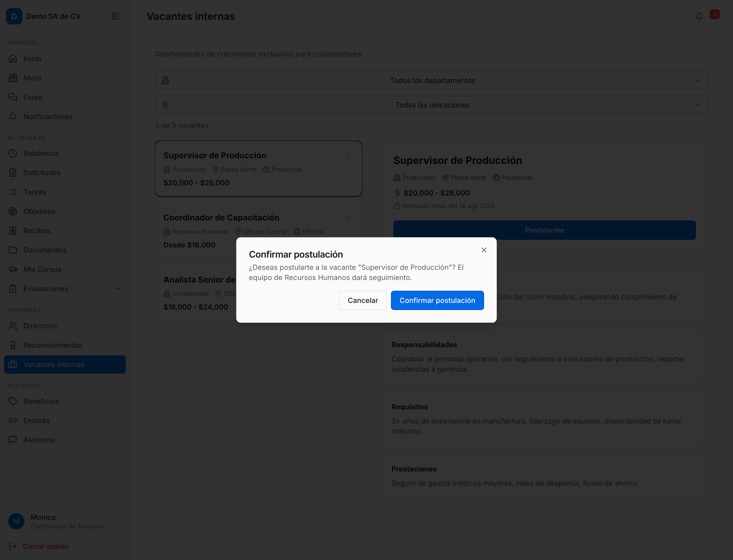Click the Requisitos section heading
The image size is (733, 560).
pyautogui.click(x=409, y=407)
